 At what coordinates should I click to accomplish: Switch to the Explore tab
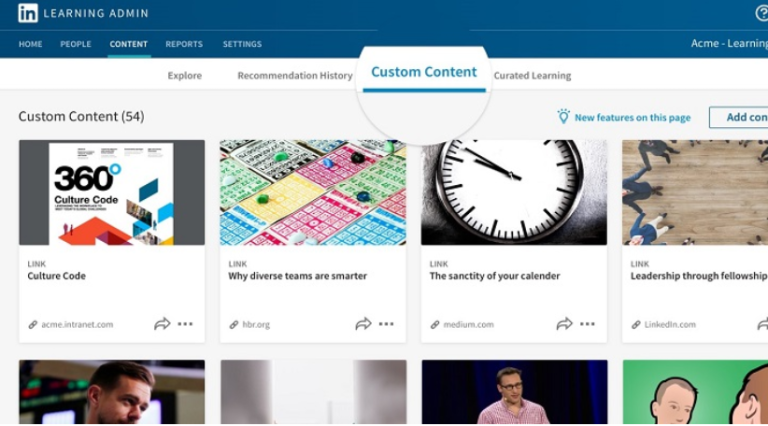tap(185, 75)
